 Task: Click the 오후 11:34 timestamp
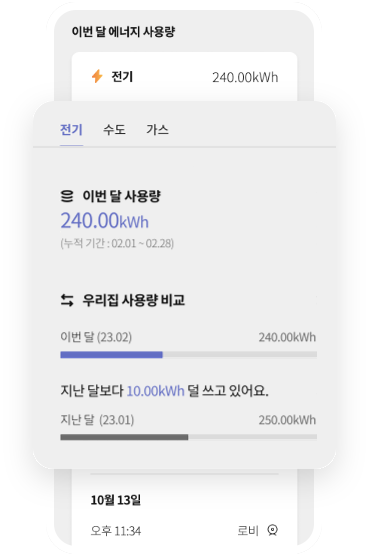pos(116,531)
